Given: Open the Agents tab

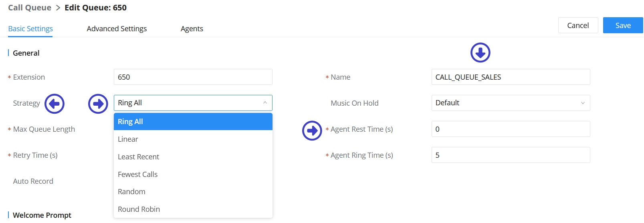Looking at the screenshot, I should tap(192, 29).
